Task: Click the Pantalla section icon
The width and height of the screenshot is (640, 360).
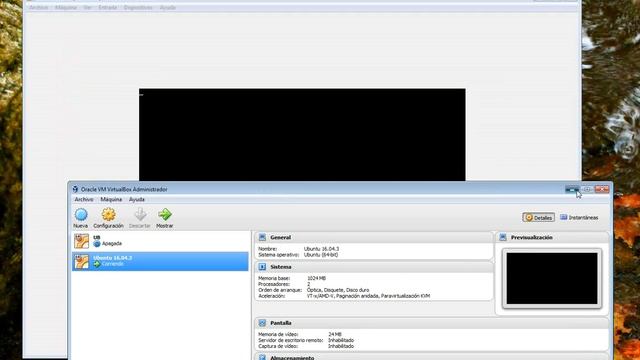Action: tap(262, 323)
